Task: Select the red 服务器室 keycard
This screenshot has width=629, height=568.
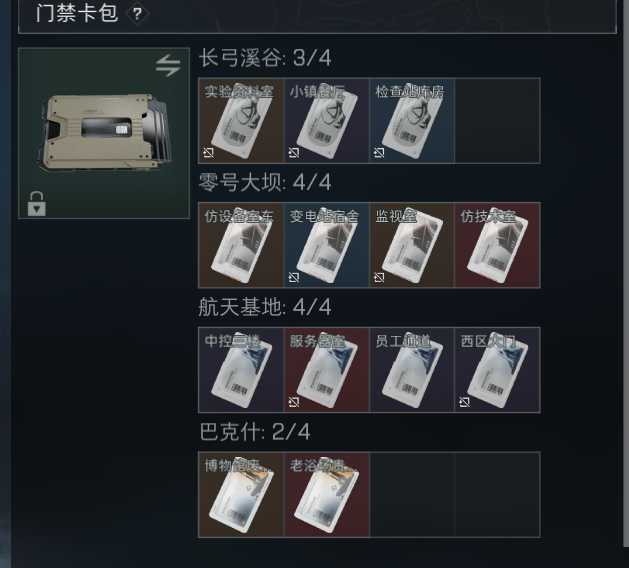Action: (x=327, y=370)
